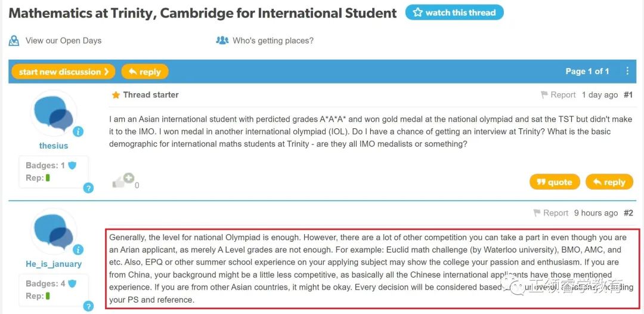This screenshot has width=644, height=314.
Task: Click help icon under He_is_january badges
Action: click(88, 306)
